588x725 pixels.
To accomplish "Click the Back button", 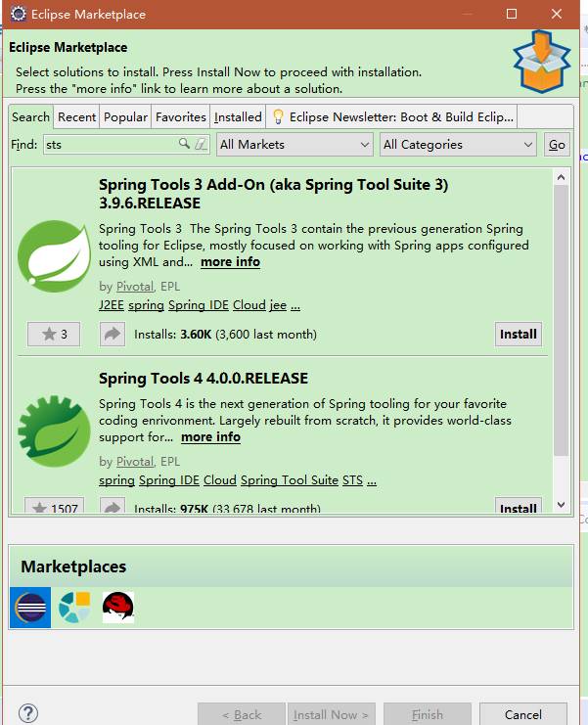I will (242, 714).
